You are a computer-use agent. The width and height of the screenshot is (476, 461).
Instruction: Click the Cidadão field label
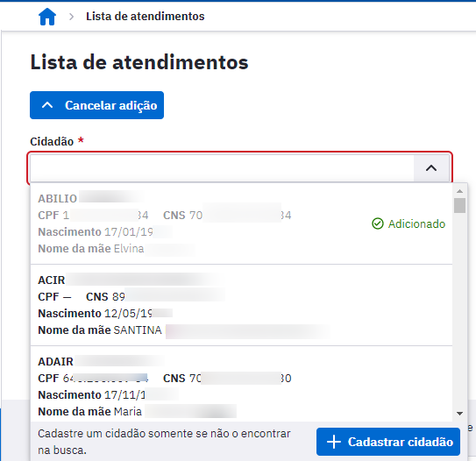[x=52, y=141]
